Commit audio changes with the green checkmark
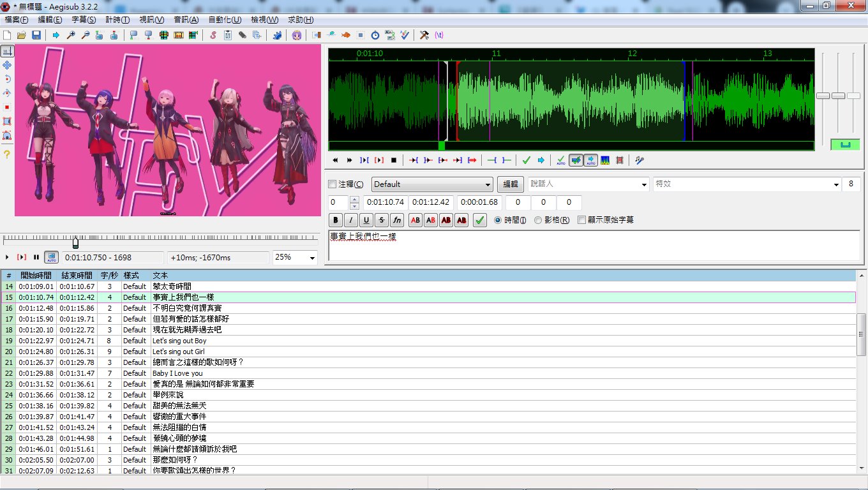Viewport: 868px width, 490px height. (x=526, y=160)
